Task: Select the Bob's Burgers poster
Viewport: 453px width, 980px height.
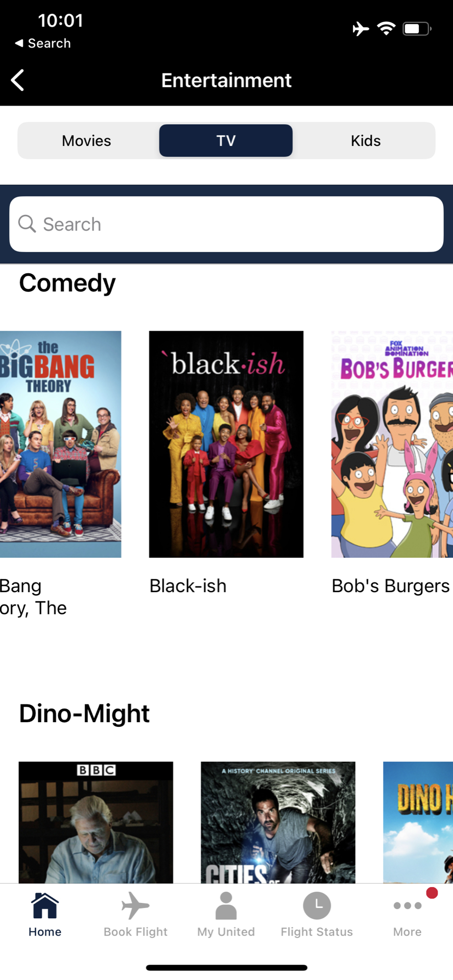Action: pyautogui.click(x=392, y=444)
